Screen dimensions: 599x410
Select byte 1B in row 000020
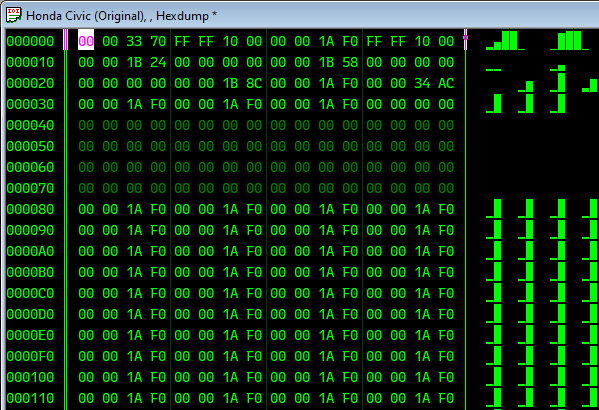tap(230, 83)
